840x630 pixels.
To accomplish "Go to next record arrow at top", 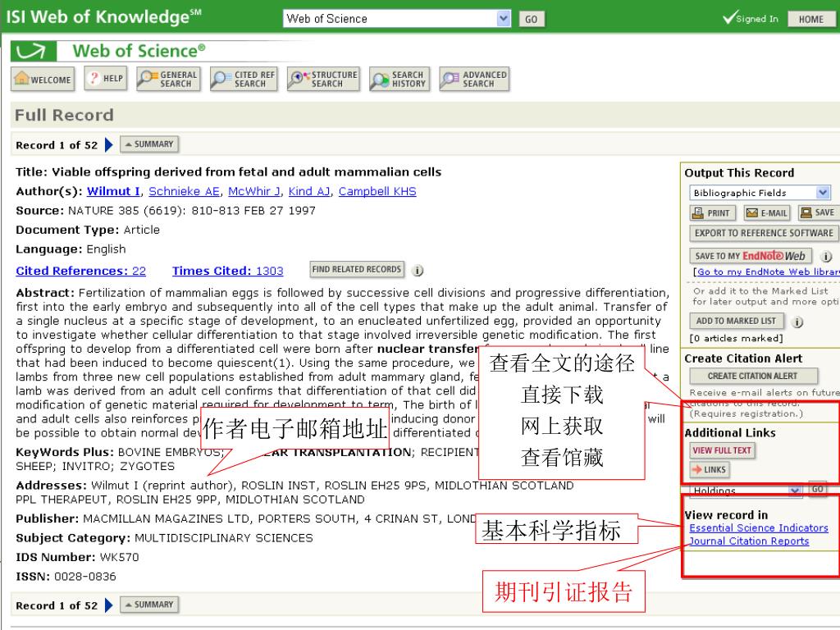I will (x=109, y=144).
